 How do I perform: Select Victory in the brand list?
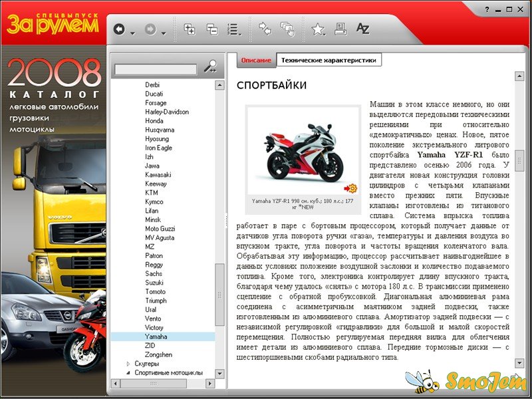point(154,327)
